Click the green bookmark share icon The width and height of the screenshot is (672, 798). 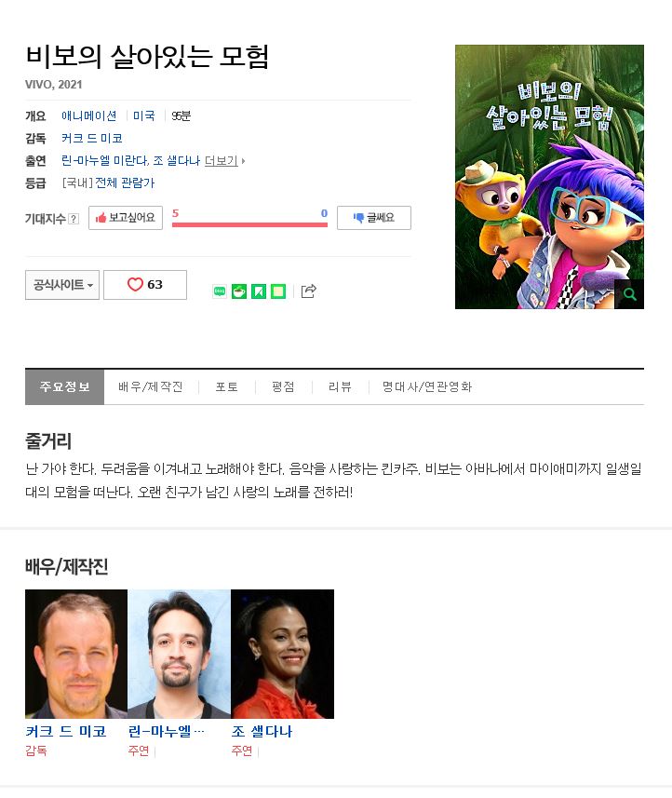(x=259, y=291)
